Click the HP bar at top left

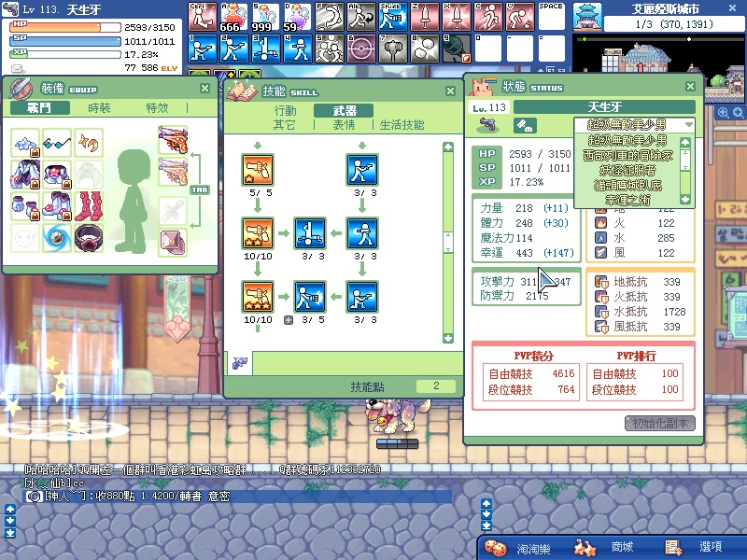(x=65, y=27)
